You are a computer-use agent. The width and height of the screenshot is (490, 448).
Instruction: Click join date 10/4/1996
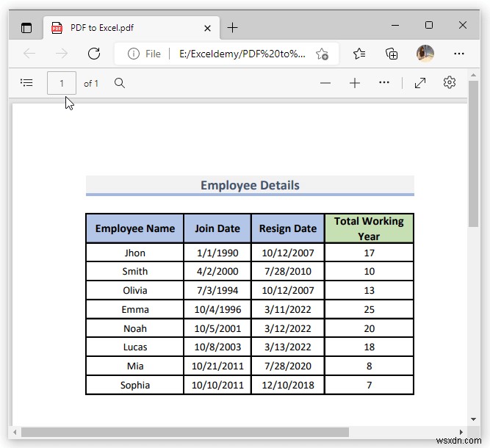pyautogui.click(x=217, y=309)
